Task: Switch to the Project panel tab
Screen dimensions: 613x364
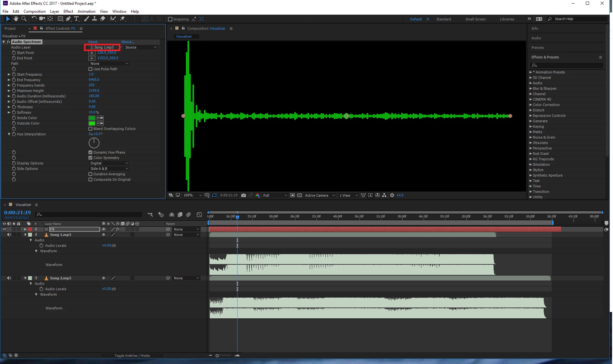Action: click(10, 28)
